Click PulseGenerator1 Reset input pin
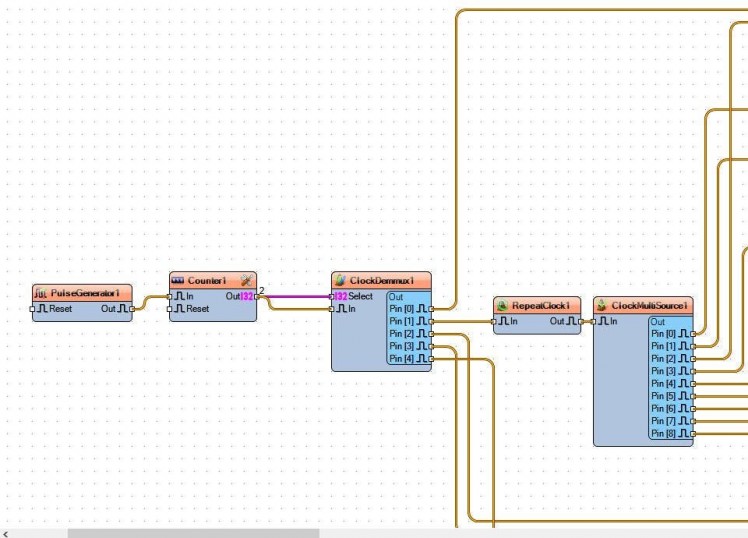Screen dimensions: 748x538 tap(33, 309)
